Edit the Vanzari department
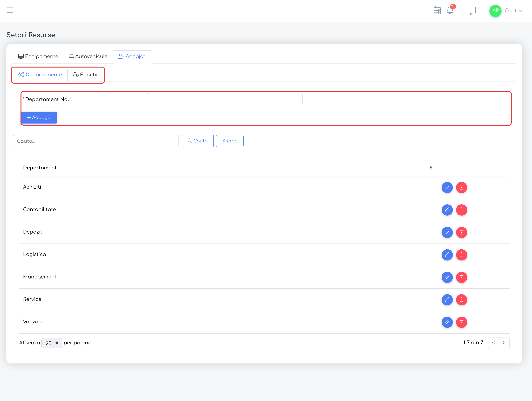Viewport: 532px width, 401px height. [x=447, y=322]
